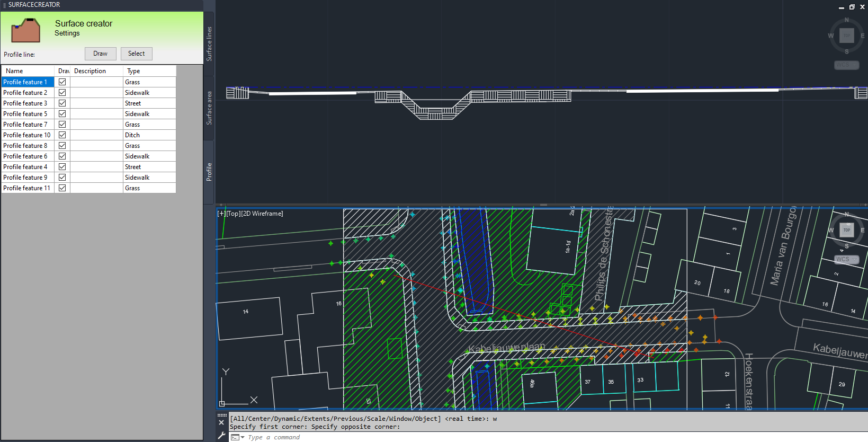868x442 pixels.
Task: Select the Profile feature 6 row name
Action: point(28,156)
